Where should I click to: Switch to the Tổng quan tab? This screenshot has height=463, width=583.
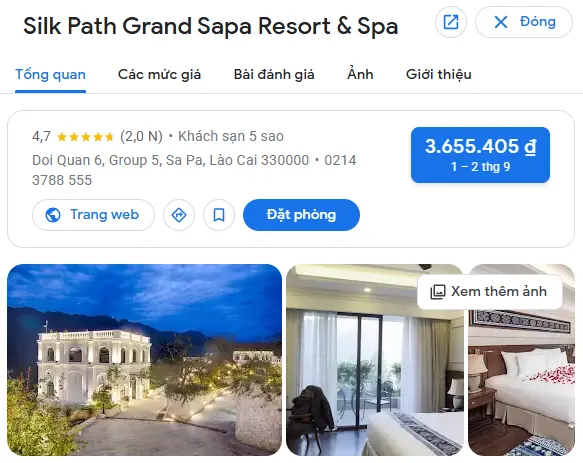tap(51, 74)
